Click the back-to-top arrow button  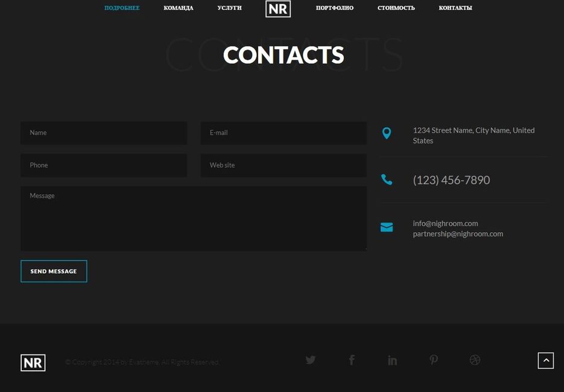pos(546,361)
